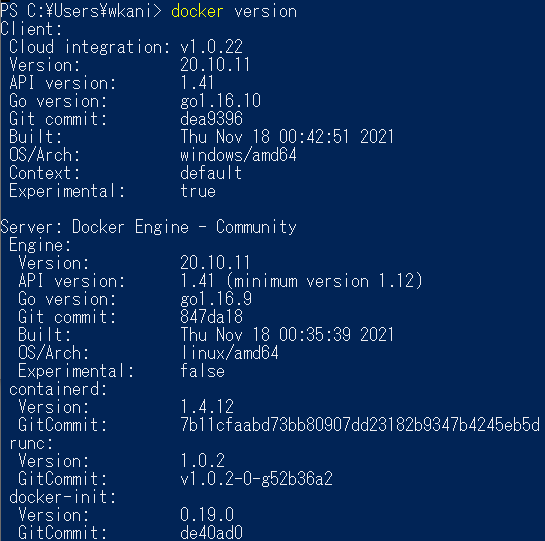Click the docker-init Version 0.19.0
The height and width of the screenshot is (541, 545).
click(207, 515)
